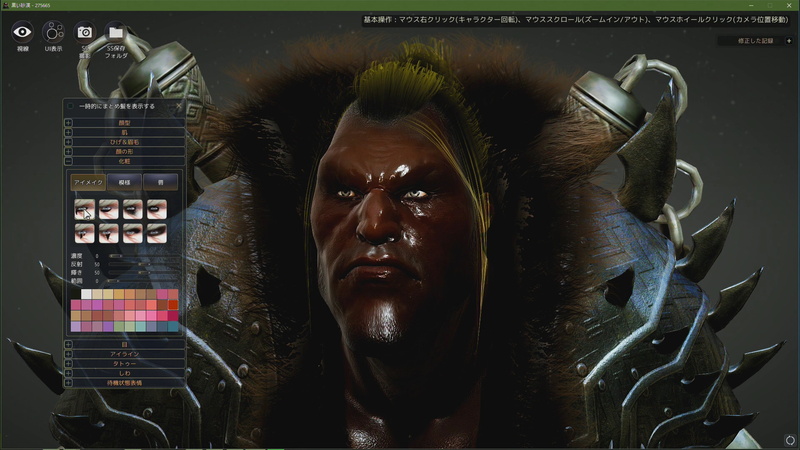Select third eye makeup preset in bottom row

coord(133,233)
